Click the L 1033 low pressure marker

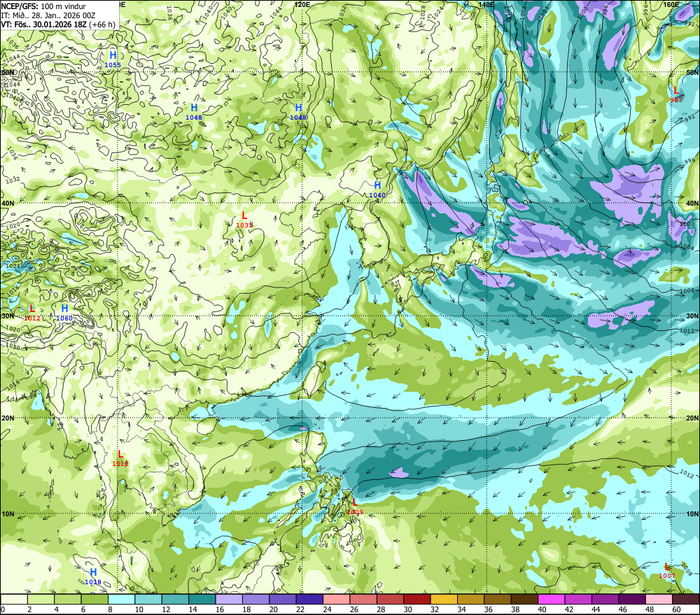(244, 220)
